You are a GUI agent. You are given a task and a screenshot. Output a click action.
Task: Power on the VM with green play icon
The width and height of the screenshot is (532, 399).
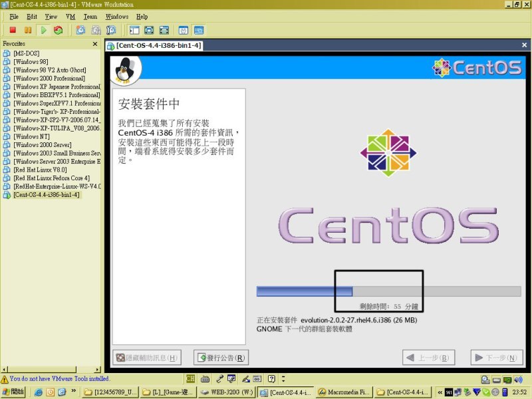(43, 30)
